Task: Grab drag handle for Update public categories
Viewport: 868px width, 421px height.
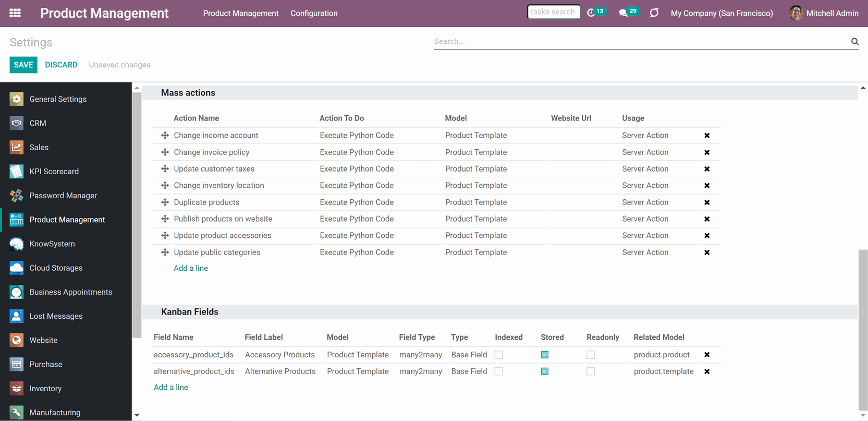Action: 165,252
